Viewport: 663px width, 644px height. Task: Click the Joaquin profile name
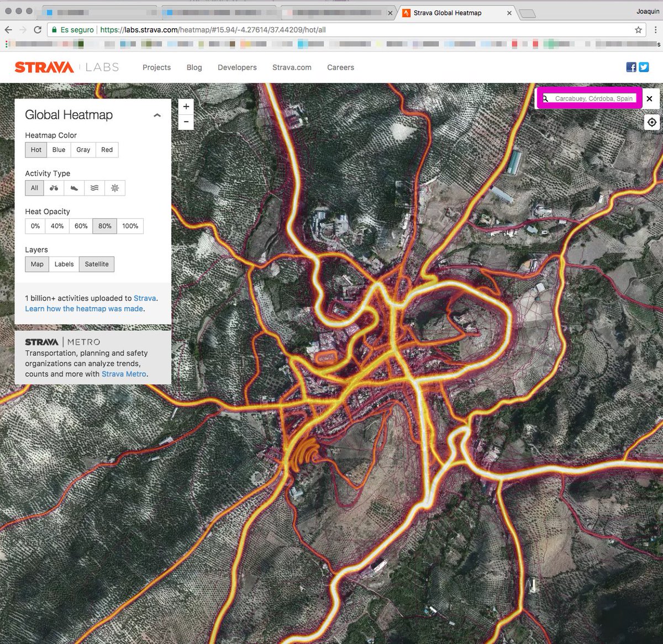coord(648,11)
